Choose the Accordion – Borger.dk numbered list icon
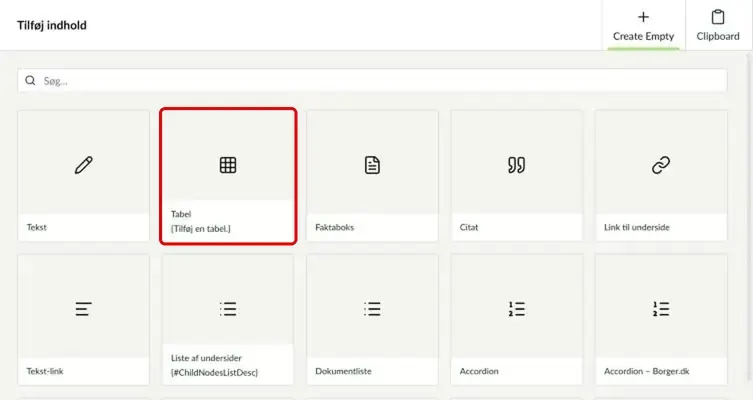Screen dimensions: 753x400 click(661, 309)
